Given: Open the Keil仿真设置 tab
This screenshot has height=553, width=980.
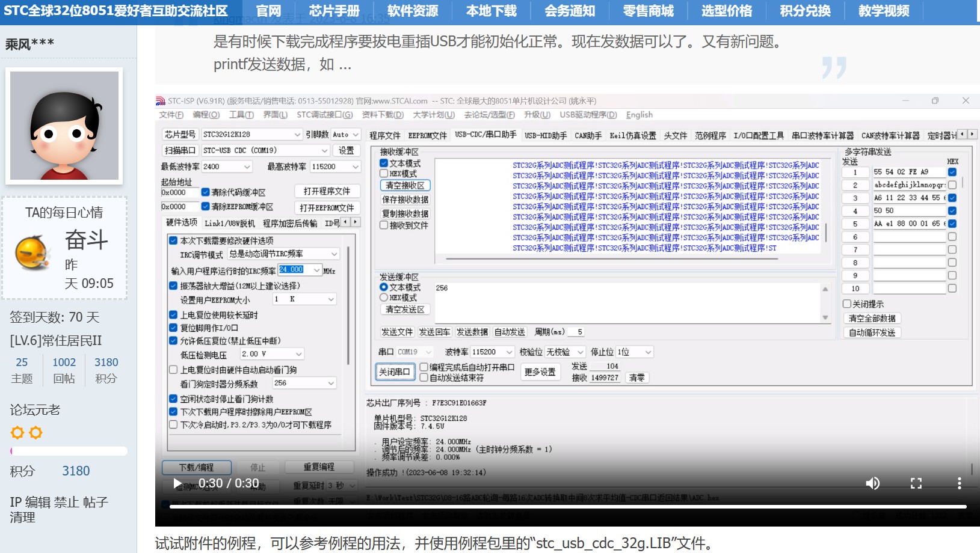Looking at the screenshot, I should click(633, 136).
